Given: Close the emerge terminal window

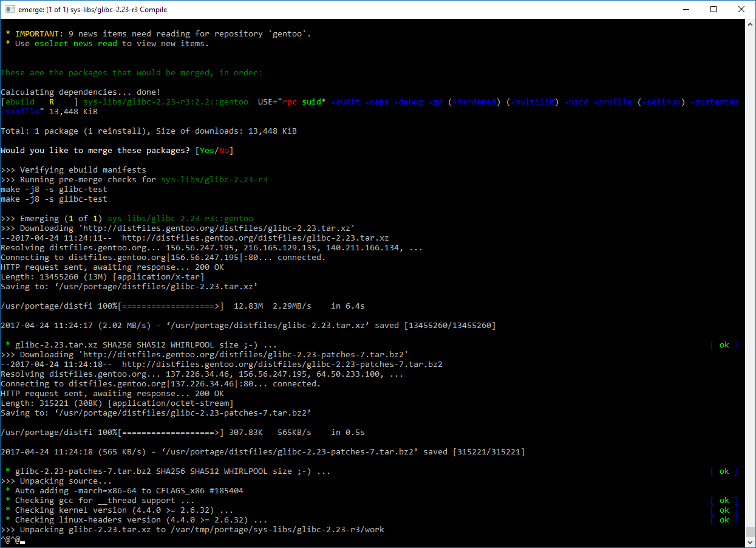Looking at the screenshot, I should click(741, 9).
